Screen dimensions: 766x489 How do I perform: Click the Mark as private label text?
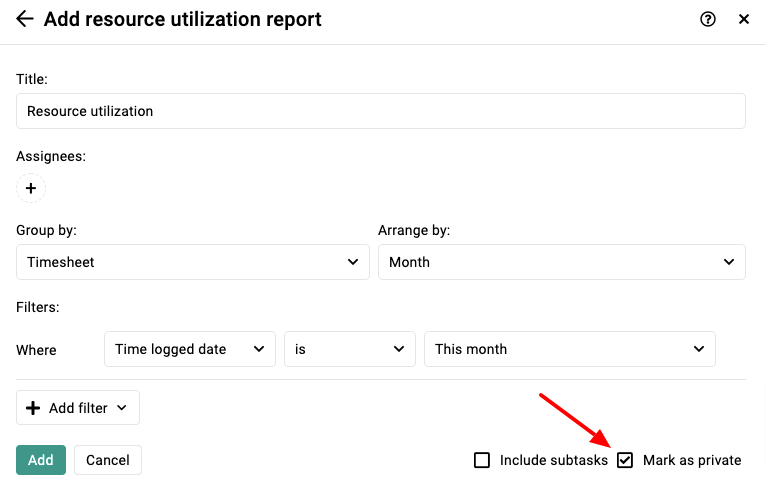click(x=692, y=460)
